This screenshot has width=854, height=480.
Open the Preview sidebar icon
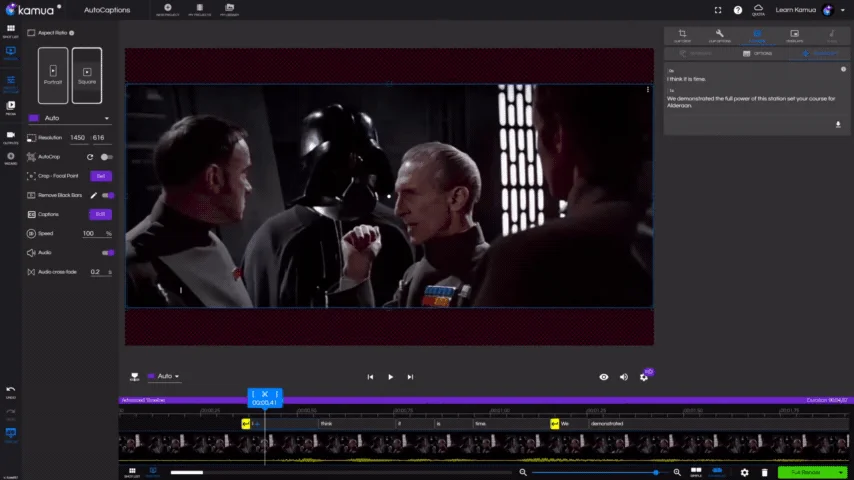point(10,53)
